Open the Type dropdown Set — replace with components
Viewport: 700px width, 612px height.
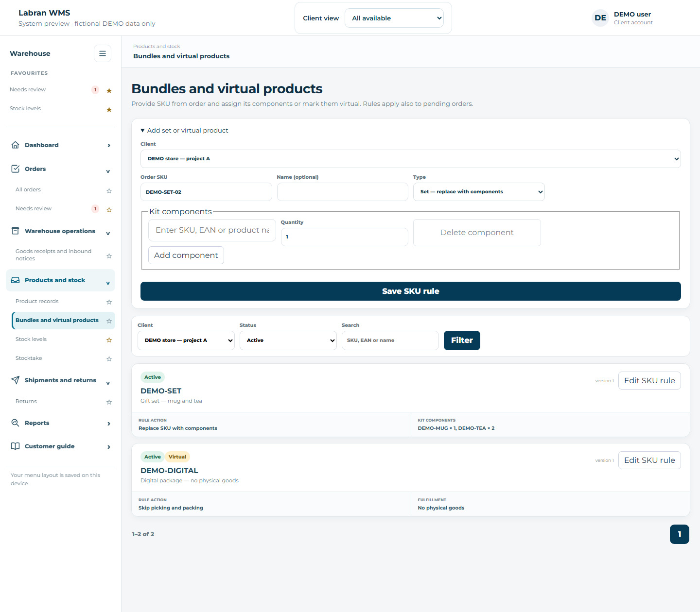(479, 192)
